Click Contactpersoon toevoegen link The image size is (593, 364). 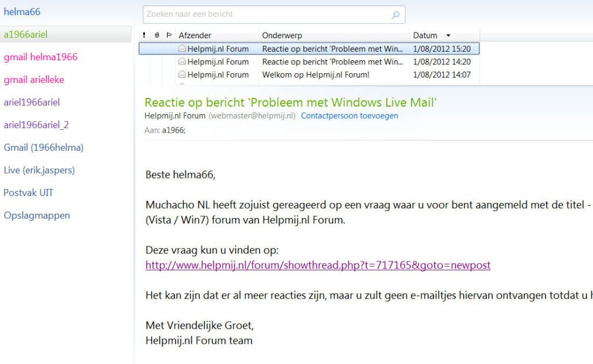(x=350, y=116)
